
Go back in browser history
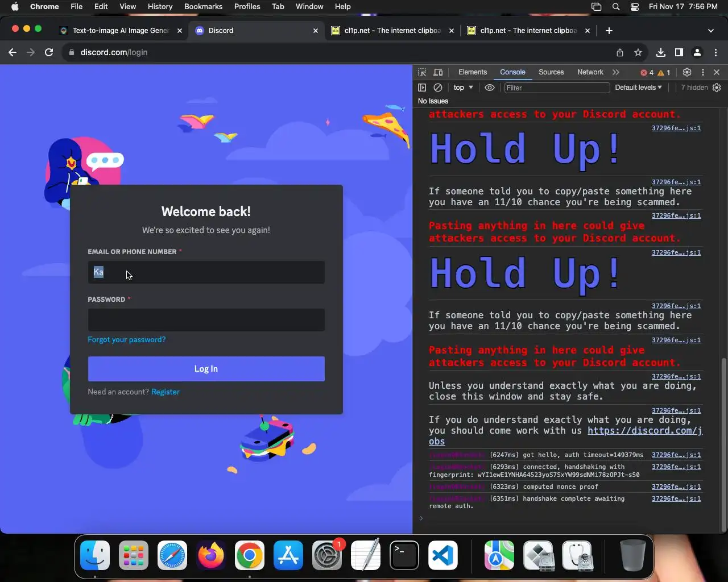13,52
